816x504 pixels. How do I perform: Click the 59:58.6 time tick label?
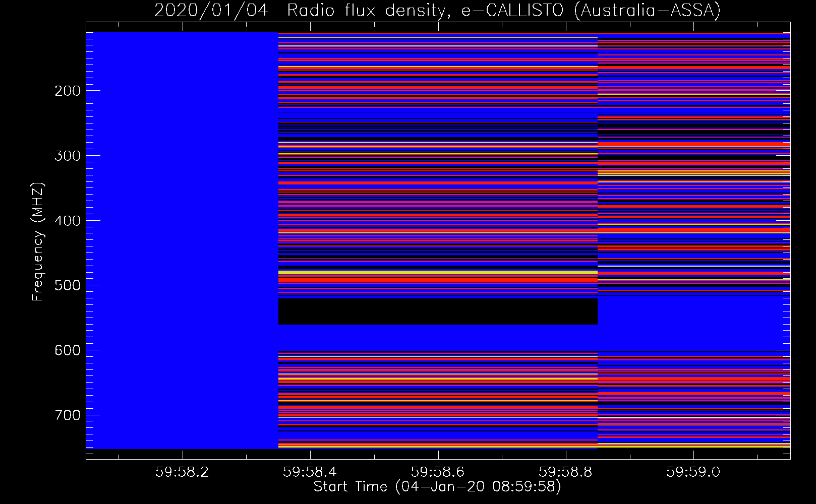pyautogui.click(x=438, y=472)
